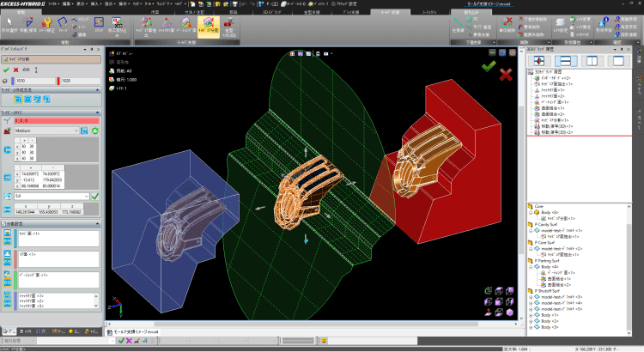Open the layer settings tool icon

tap(560, 25)
